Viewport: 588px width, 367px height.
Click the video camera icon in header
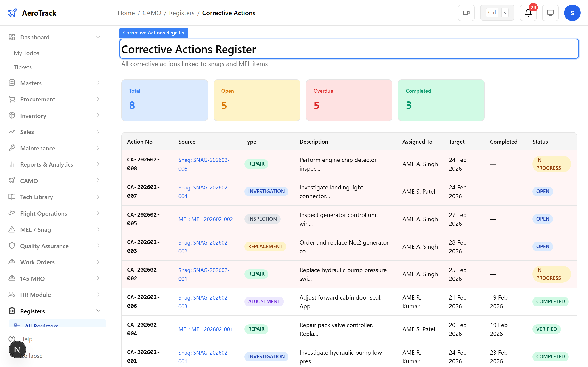tap(466, 13)
